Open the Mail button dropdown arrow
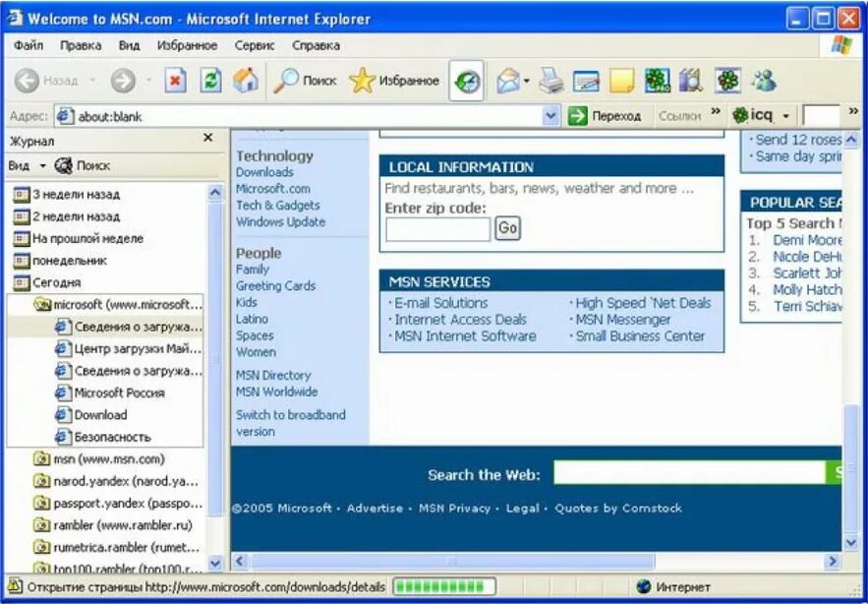This screenshot has width=868, height=604. pyautogui.click(x=527, y=82)
